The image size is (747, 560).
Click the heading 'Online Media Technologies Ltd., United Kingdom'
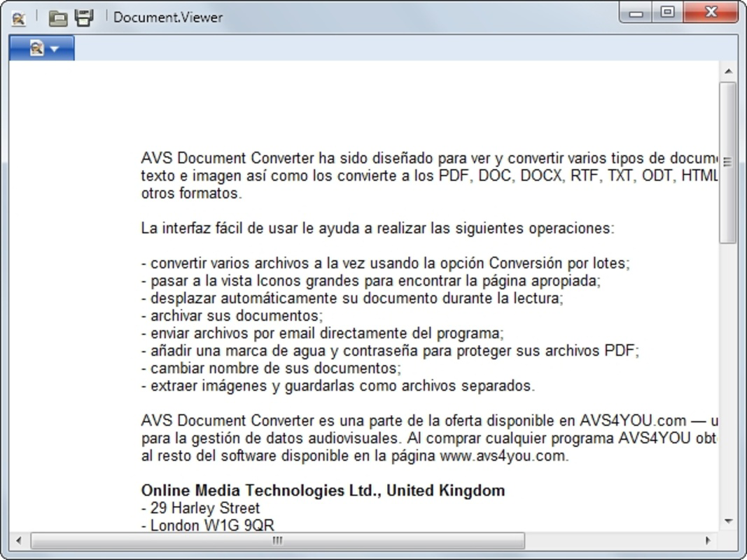pos(323,491)
